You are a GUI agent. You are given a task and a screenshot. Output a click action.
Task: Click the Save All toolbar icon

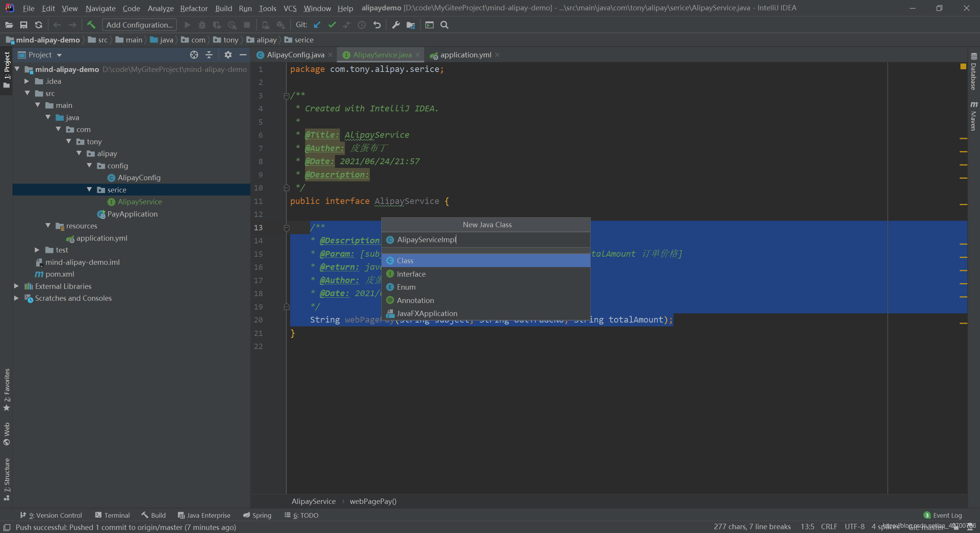24,25
